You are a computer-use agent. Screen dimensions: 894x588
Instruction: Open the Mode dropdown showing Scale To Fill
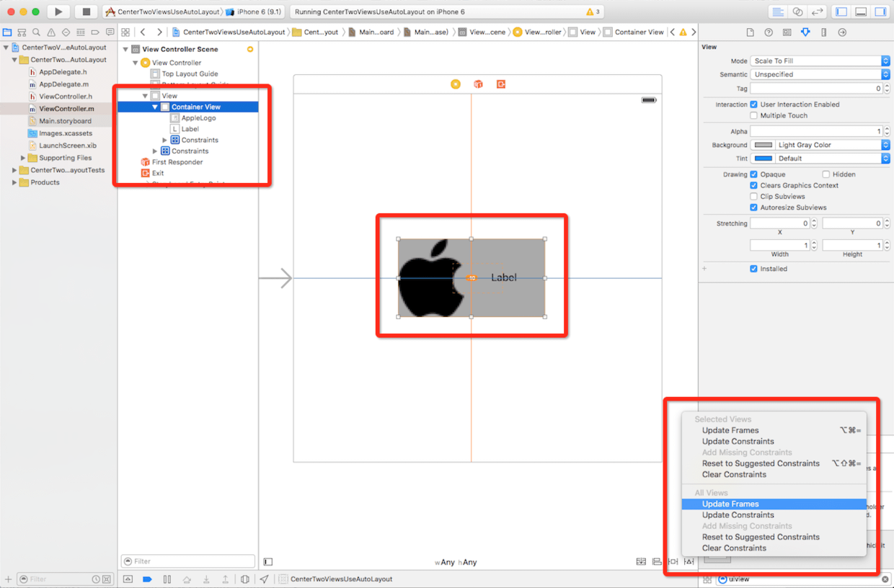[820, 61]
